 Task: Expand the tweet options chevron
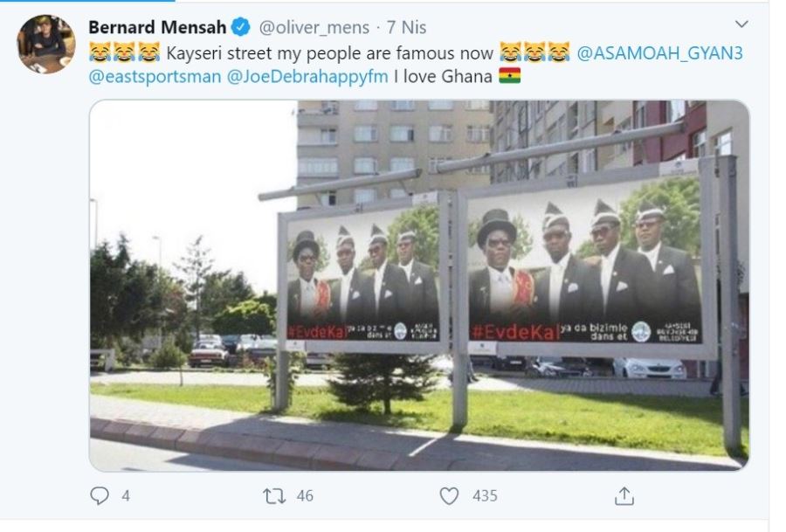coord(741,24)
